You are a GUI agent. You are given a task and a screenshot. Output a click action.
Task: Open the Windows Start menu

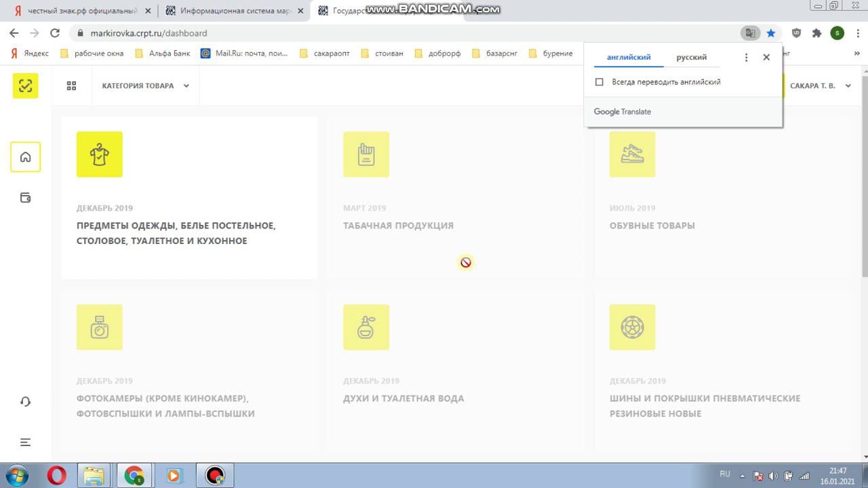(17, 475)
